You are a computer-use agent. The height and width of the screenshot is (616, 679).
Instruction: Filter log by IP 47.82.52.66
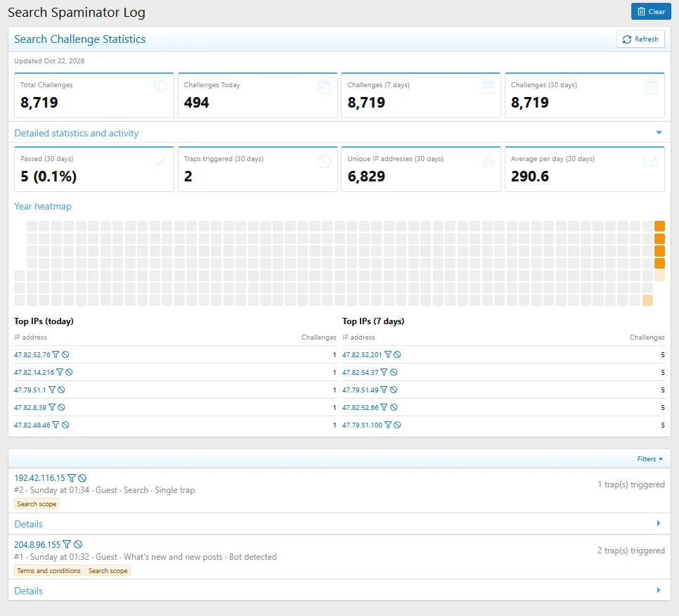tap(384, 407)
